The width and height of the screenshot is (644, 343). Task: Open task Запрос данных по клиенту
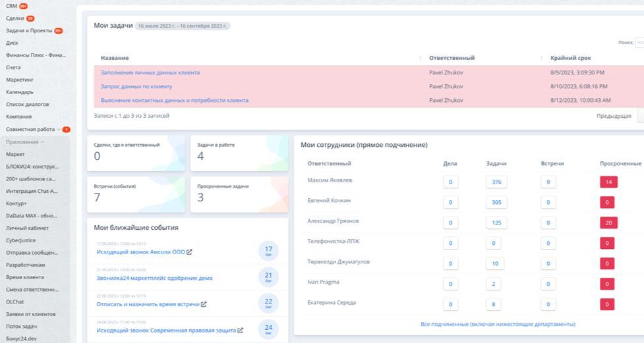click(136, 86)
